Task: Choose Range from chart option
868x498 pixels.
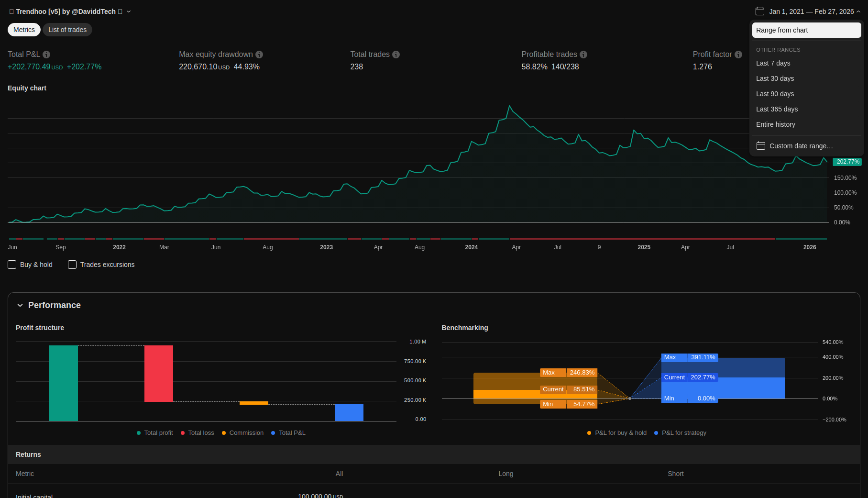Action: [x=806, y=30]
